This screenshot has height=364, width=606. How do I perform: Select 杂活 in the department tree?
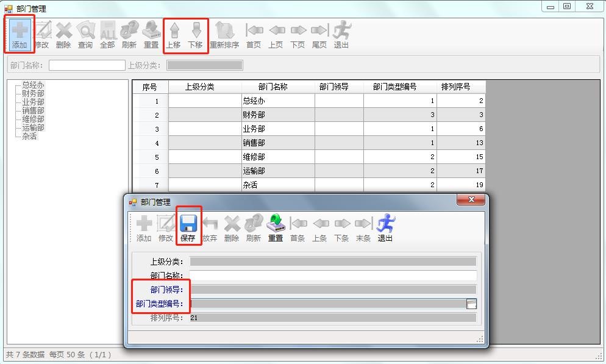(29, 136)
